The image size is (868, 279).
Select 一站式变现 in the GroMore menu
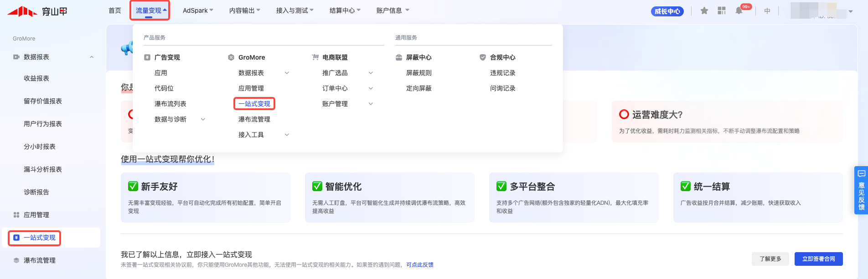pos(254,104)
